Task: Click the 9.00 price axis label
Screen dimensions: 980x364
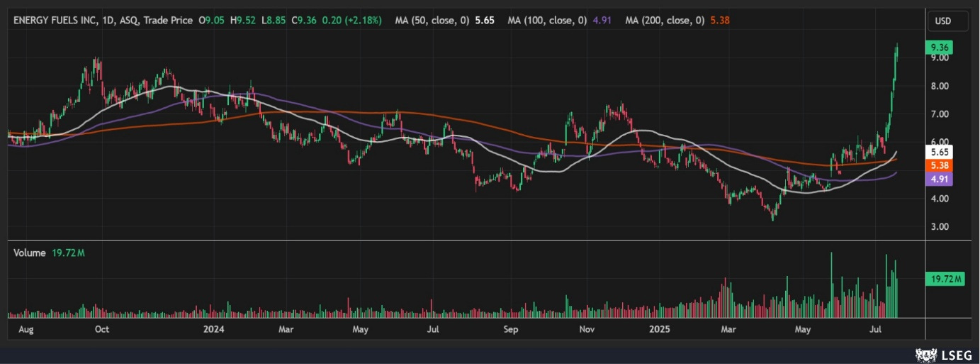Action: (x=940, y=58)
